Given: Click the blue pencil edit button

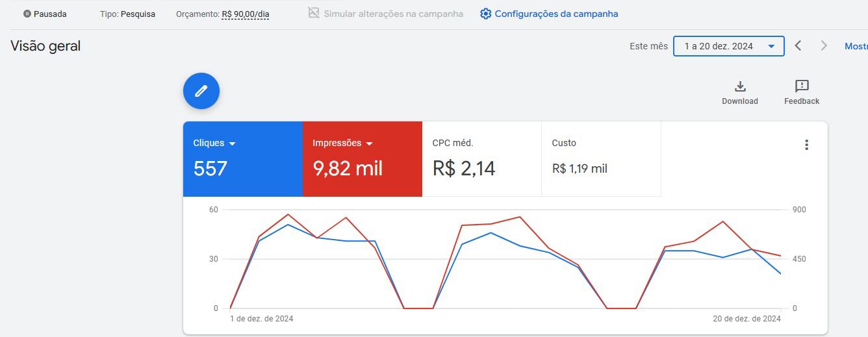Looking at the screenshot, I should [201, 91].
